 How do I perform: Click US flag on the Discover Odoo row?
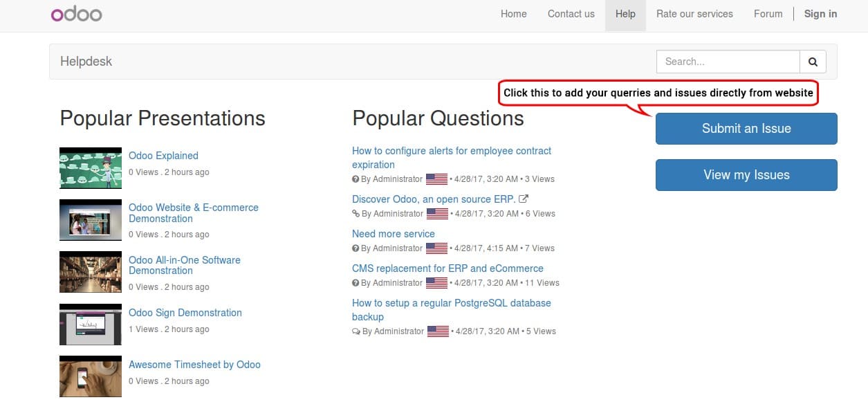click(438, 214)
